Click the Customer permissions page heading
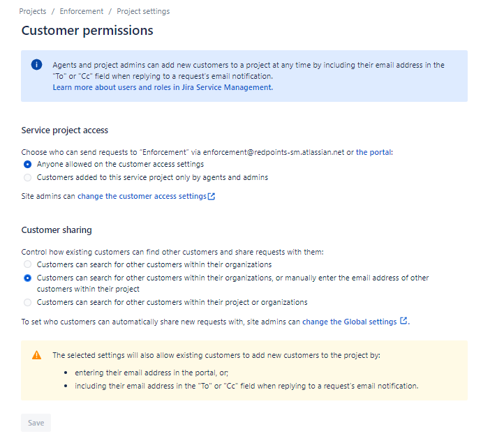 tap(87, 31)
